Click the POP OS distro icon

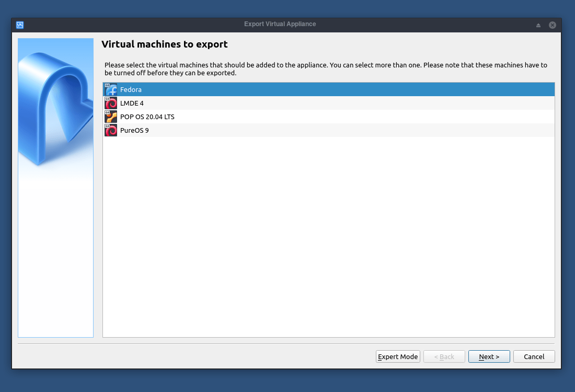click(110, 117)
